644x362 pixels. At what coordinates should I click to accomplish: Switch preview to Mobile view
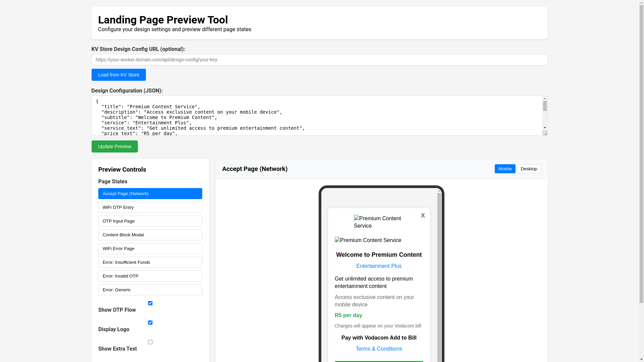505,169
